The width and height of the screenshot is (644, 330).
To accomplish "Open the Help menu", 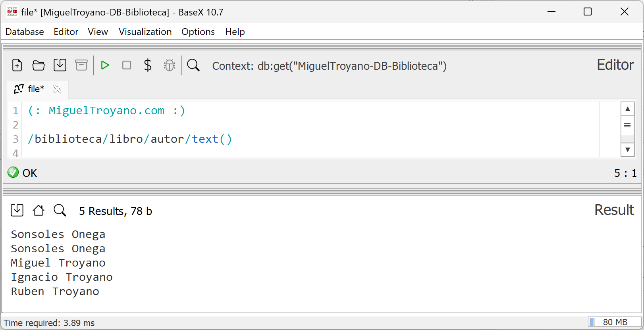I will click(x=235, y=32).
